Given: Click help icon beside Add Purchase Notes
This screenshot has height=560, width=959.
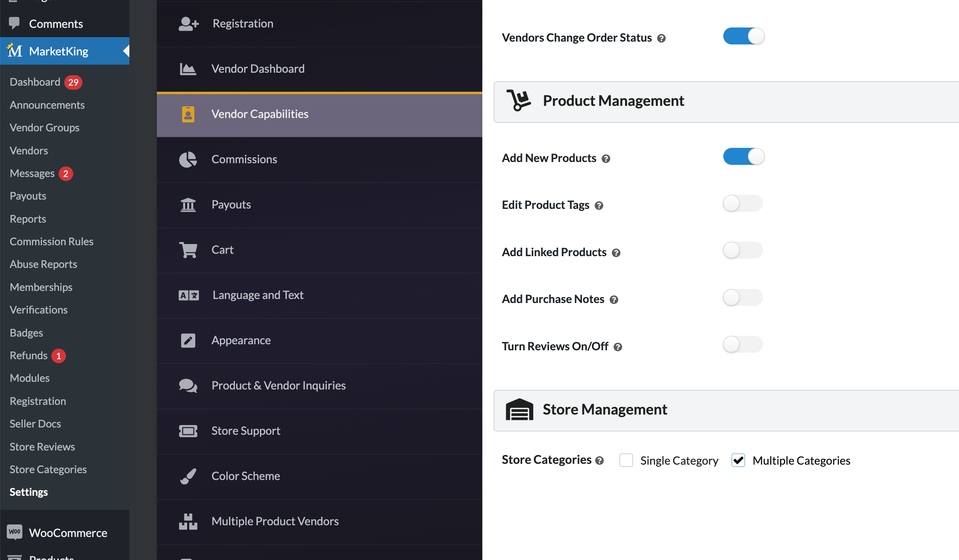Looking at the screenshot, I should point(614,300).
